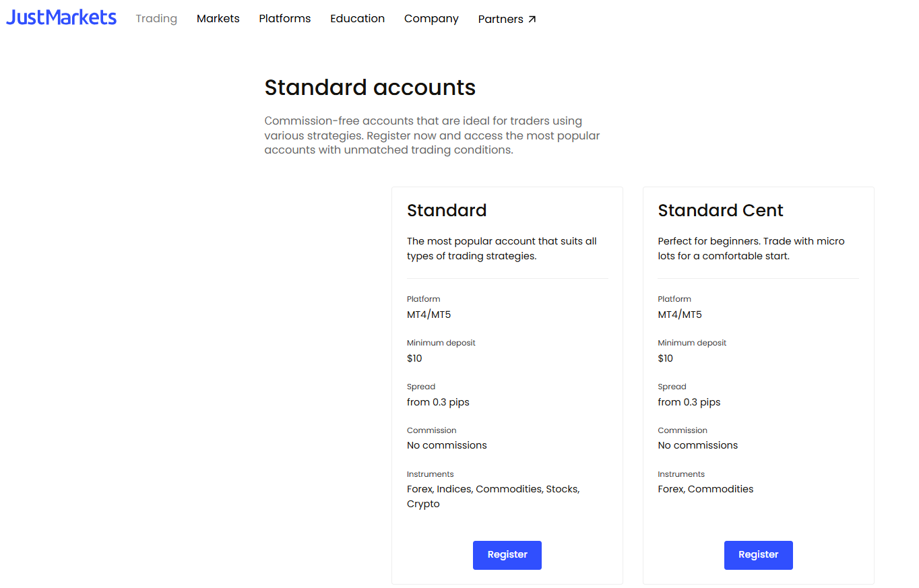Click the 'most popular account' description text
919x588 pixels.
click(502, 249)
